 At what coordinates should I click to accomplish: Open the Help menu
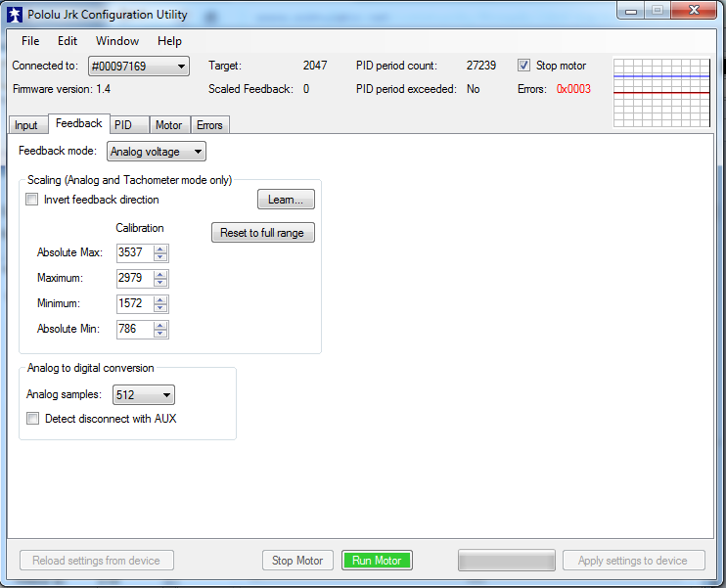click(x=169, y=41)
